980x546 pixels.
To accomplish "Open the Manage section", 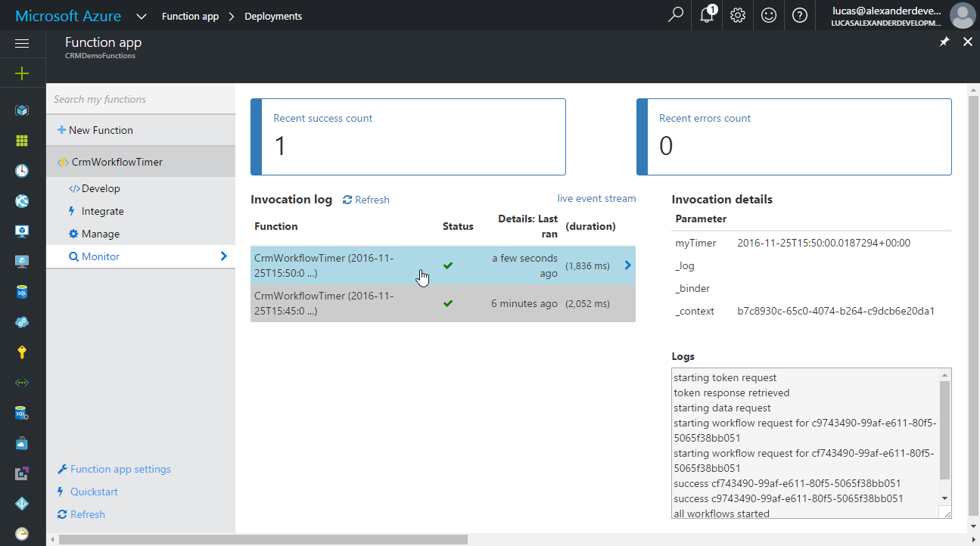I will tap(100, 234).
